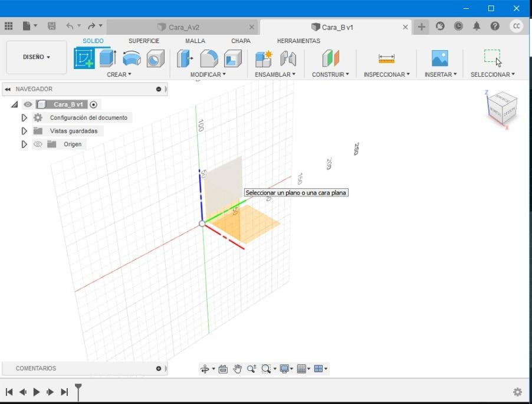Switch to the CHAPA tab
Image resolution: width=532 pixels, height=404 pixels.
(241, 41)
